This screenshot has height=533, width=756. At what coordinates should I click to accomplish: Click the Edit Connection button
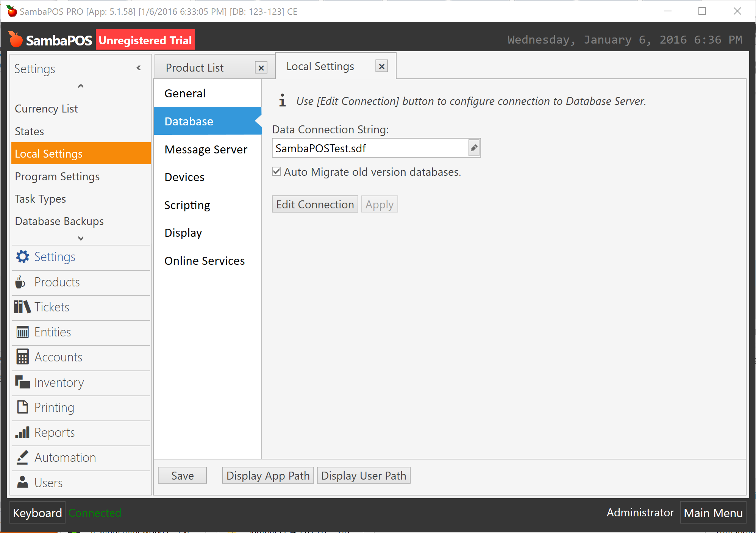click(315, 204)
